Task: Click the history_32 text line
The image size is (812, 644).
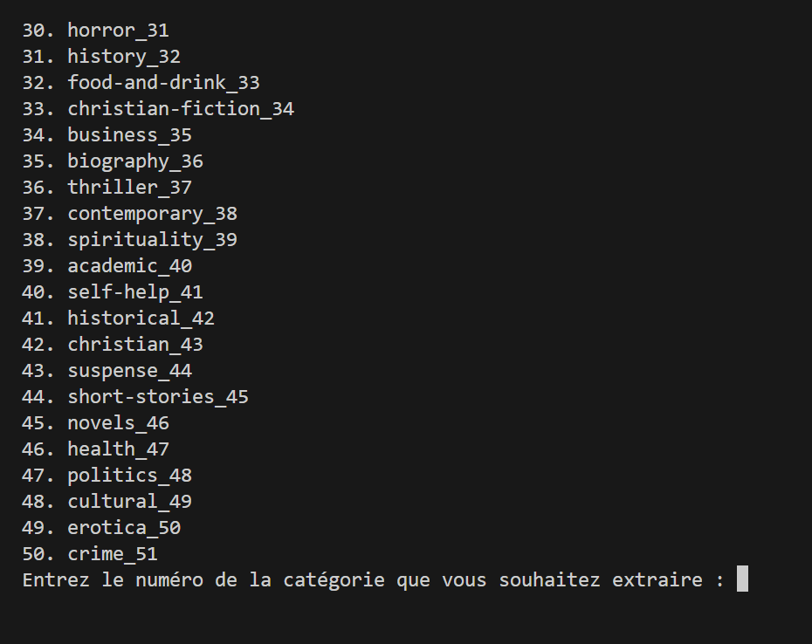Action: (x=124, y=57)
